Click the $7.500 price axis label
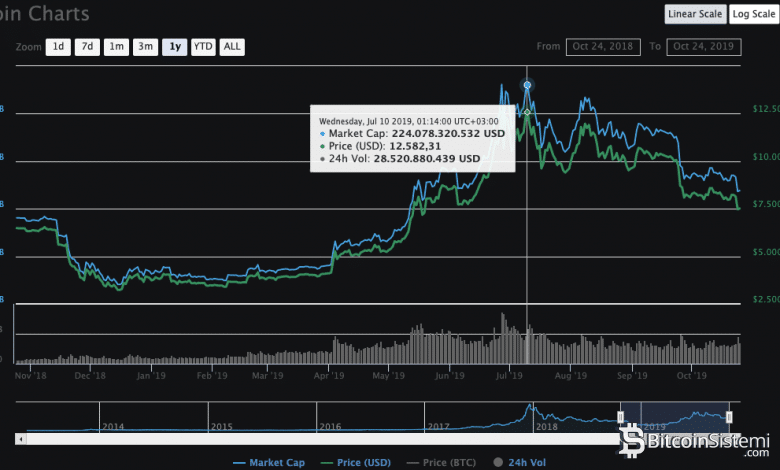 coord(766,204)
